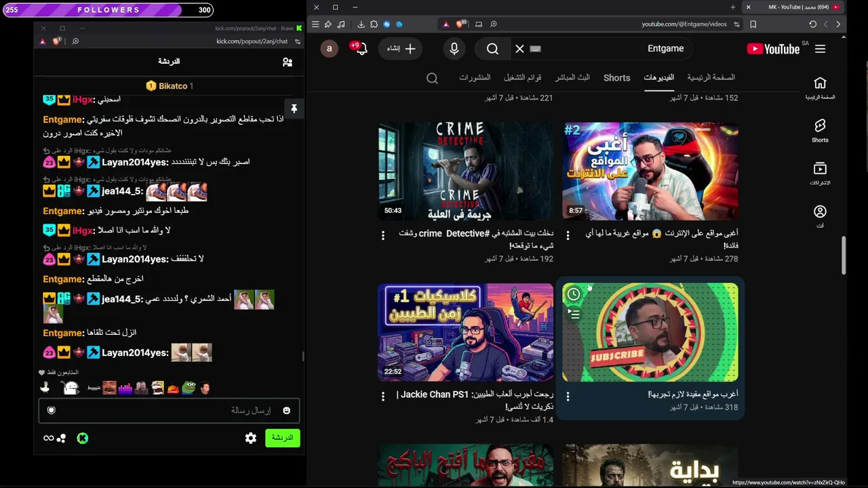Click the إنشاء create button
Viewport: 868px width, 488px height.
[401, 49]
